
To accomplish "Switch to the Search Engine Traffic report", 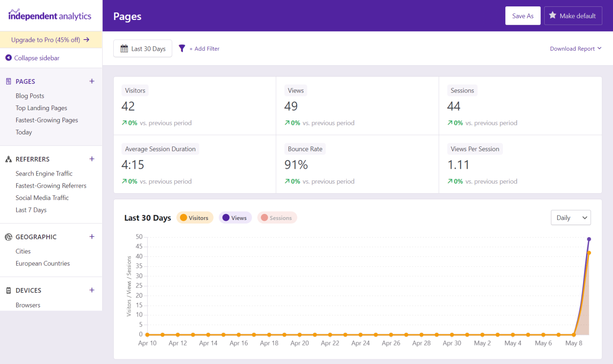I will coord(44,173).
